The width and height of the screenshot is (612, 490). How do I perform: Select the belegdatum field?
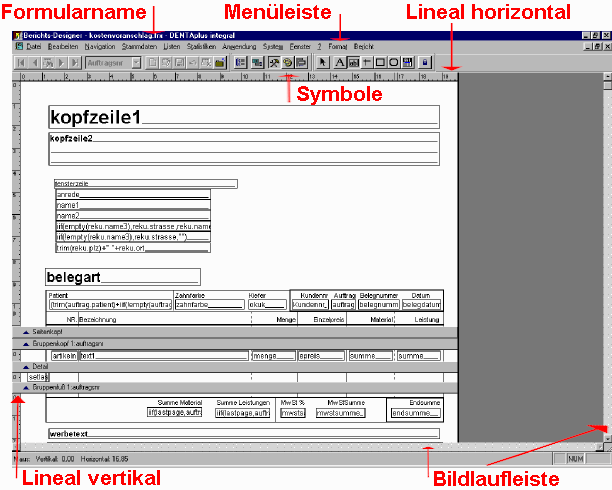coord(422,305)
